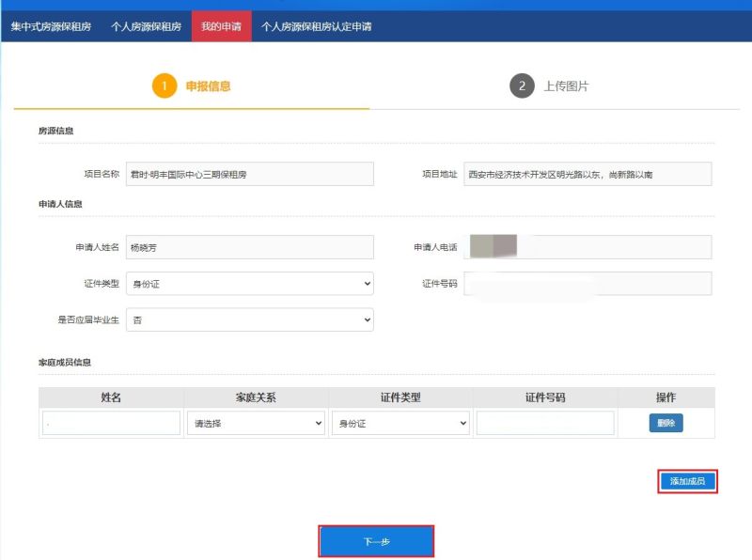Viewport: 752px width, 560px height.
Task: Click the 下一步 next button
Action: click(376, 541)
